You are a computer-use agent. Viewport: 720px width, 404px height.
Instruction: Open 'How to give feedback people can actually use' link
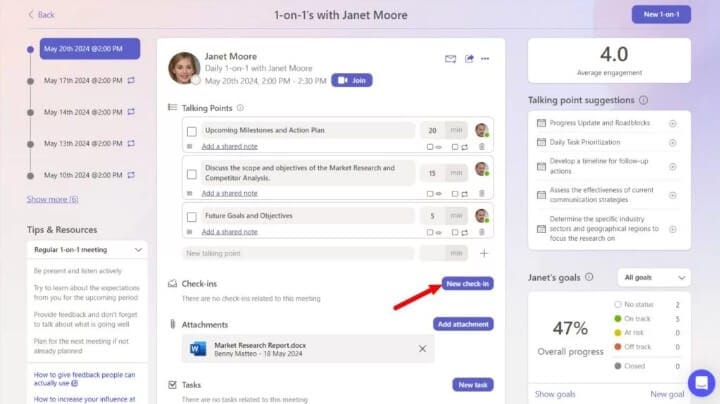click(x=84, y=379)
